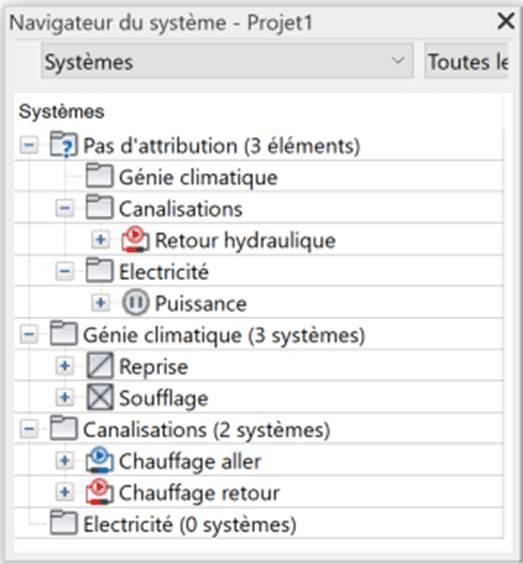This screenshot has width=523, height=564.
Task: Select the Canalisations row under Pas d'attribution
Action: click(259, 208)
